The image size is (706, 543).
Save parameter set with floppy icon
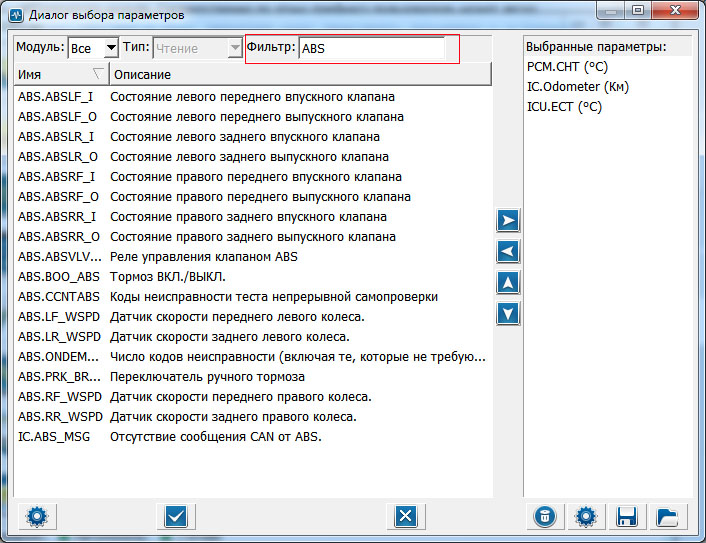coord(626,516)
